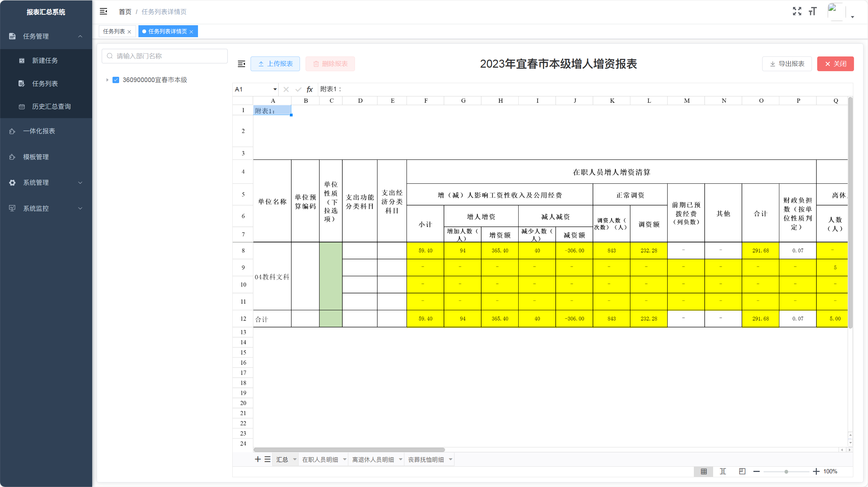Click the yellow cell with value 365.40 in row 8

pos(500,251)
